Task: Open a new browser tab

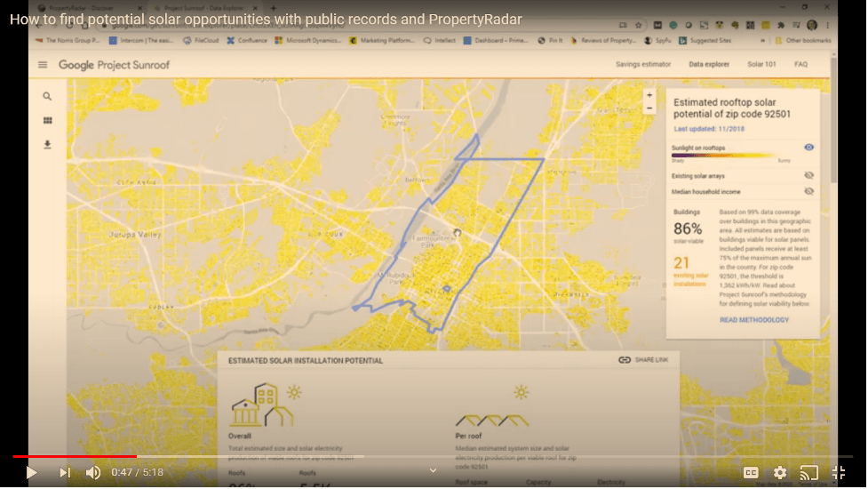Action: tap(273, 8)
